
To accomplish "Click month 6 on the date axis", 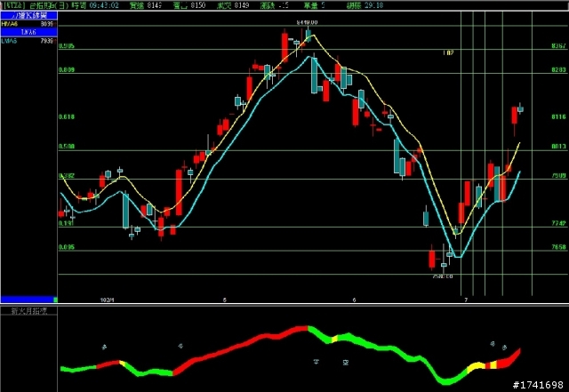I will (354, 300).
